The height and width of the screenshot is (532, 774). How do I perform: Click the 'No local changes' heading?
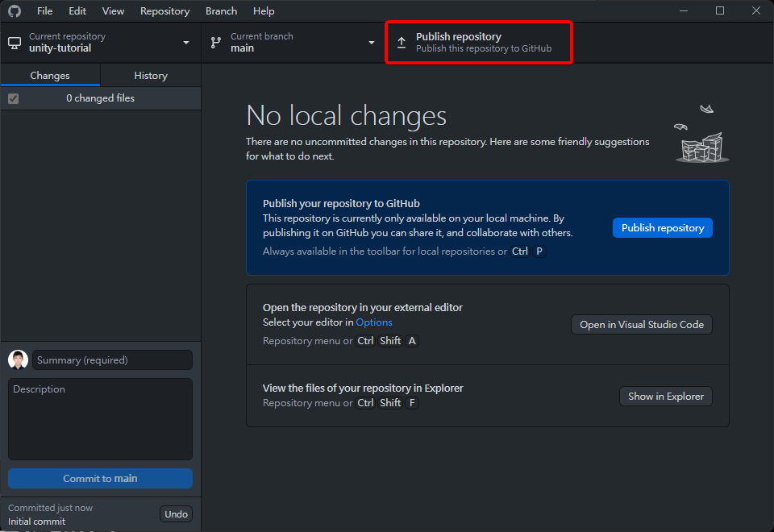346,115
